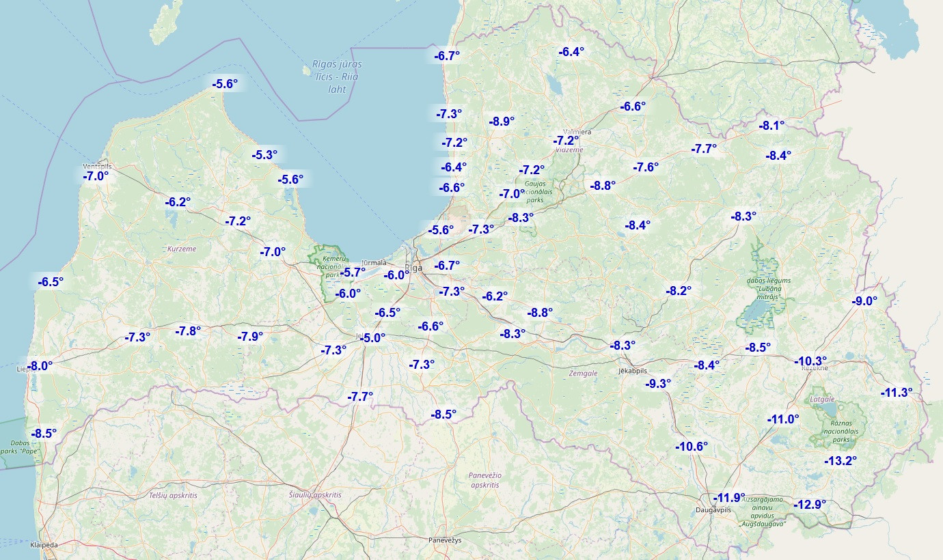943x560 pixels.
Task: Select the -10.6° temperature label
Action: (692, 447)
